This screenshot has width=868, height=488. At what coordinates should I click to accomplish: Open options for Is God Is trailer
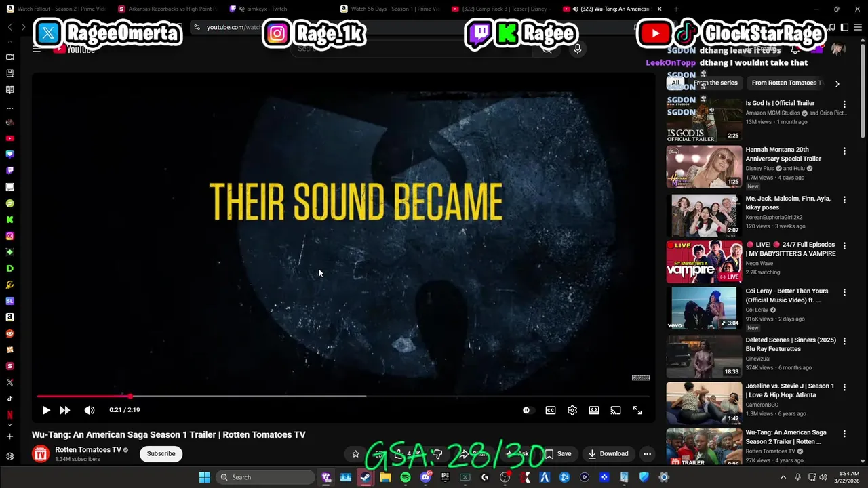point(844,104)
